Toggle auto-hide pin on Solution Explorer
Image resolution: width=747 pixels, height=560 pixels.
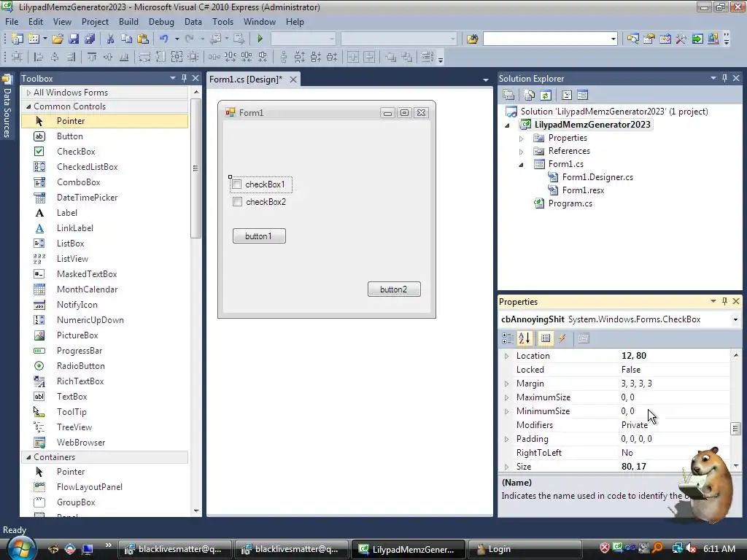click(724, 78)
